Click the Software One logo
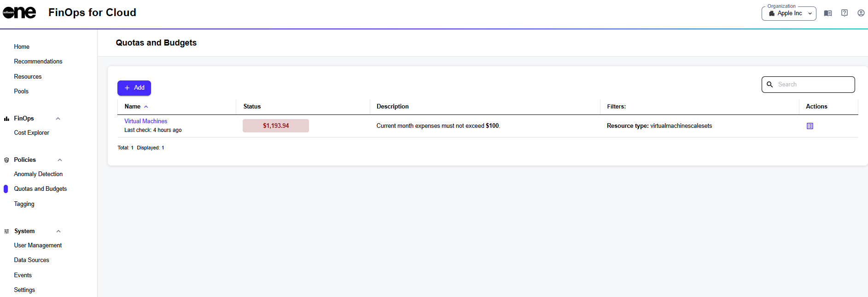The height and width of the screenshot is (297, 868). pyautogui.click(x=19, y=13)
